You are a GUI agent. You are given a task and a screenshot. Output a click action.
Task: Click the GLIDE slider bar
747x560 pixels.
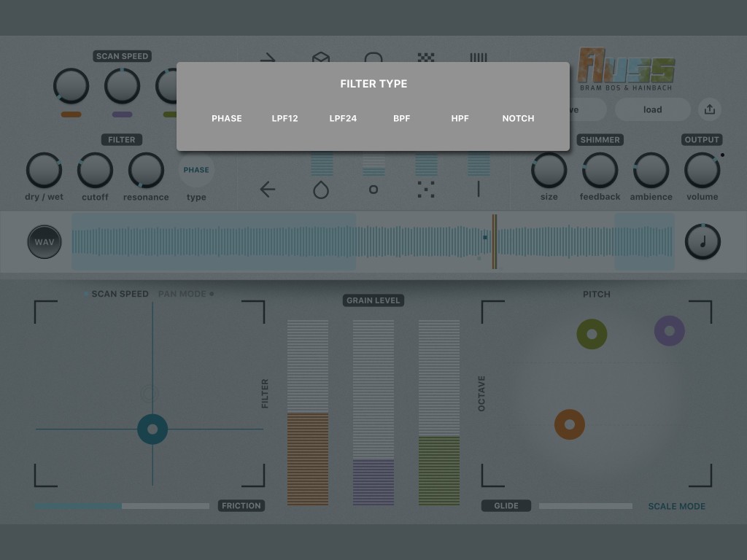click(585, 506)
